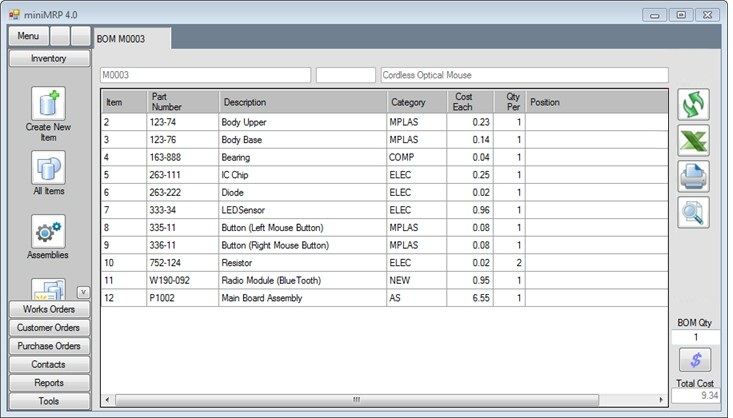This screenshot has height=418, width=733.
Task: Export the BOM with the Excel icon
Action: coord(693,141)
